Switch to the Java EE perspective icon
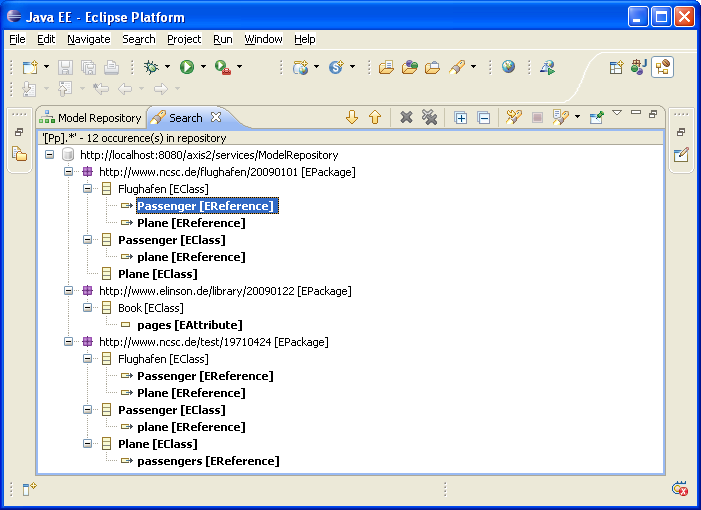This screenshot has width=701, height=510. click(662, 67)
